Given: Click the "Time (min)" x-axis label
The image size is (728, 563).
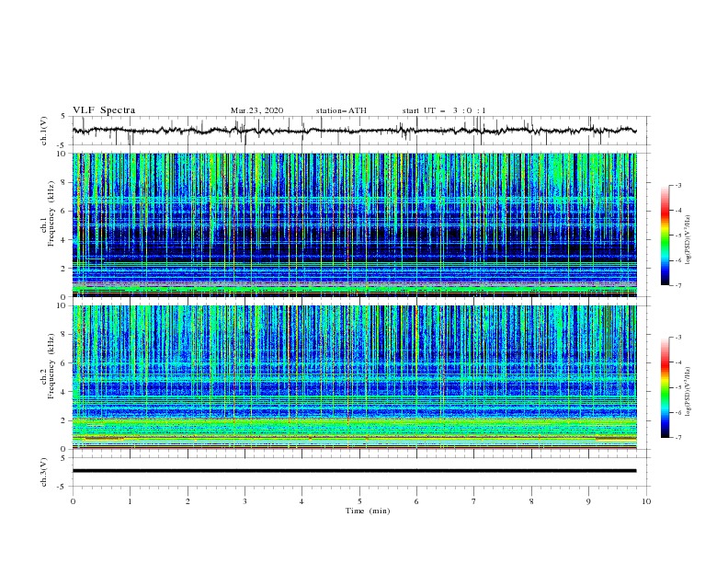Looking at the screenshot, I should point(368,511).
